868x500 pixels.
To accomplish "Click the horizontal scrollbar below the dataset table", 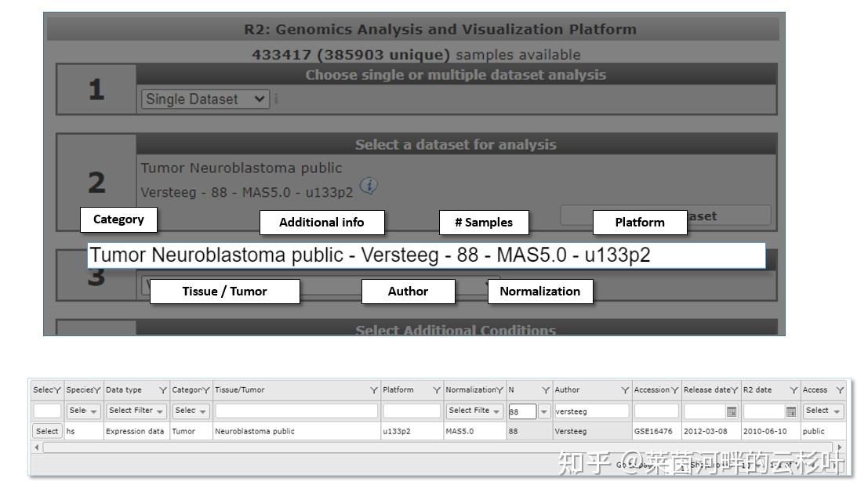I will pyautogui.click(x=392, y=447).
